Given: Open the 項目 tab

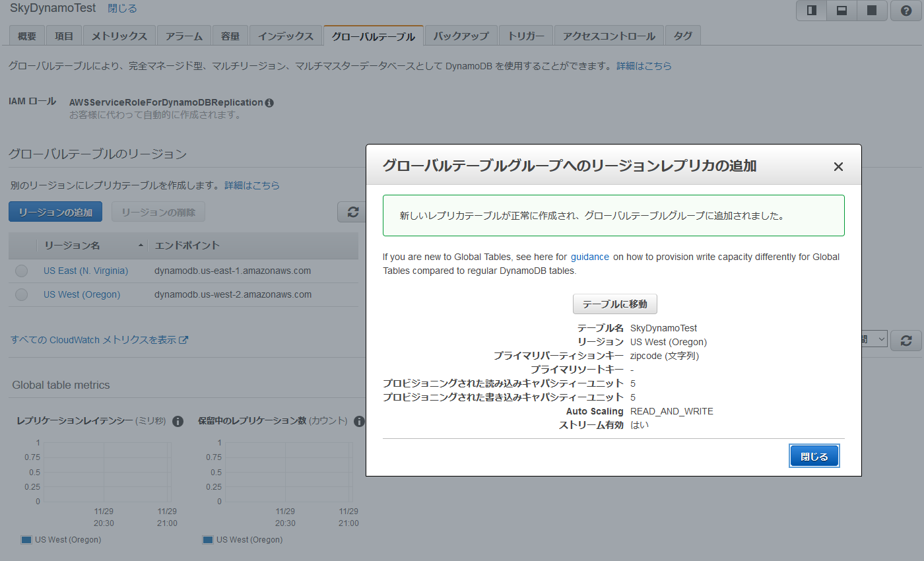Looking at the screenshot, I should 64,36.
